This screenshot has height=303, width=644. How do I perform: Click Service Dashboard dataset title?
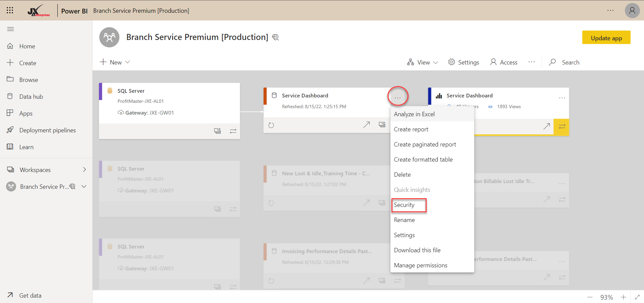305,95
